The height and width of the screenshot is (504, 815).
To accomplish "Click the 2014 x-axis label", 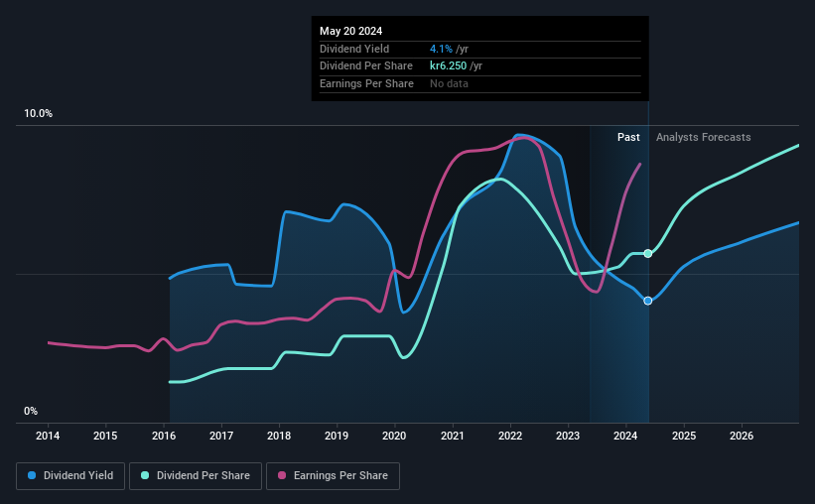I will tap(48, 436).
